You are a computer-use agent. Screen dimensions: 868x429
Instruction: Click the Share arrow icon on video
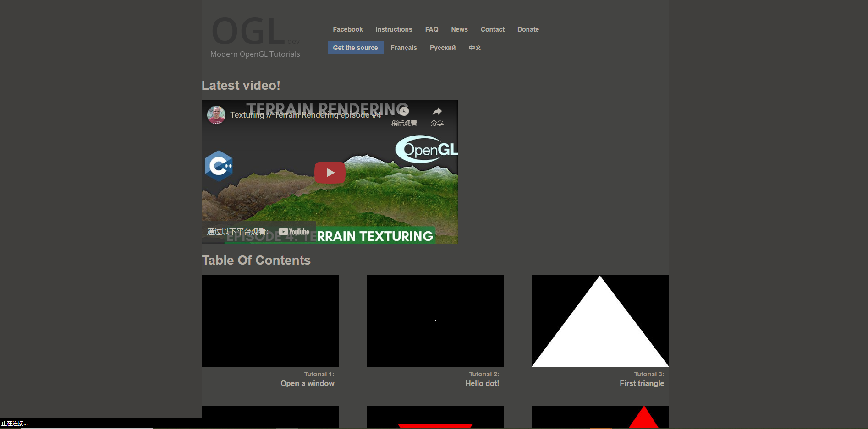pyautogui.click(x=437, y=111)
